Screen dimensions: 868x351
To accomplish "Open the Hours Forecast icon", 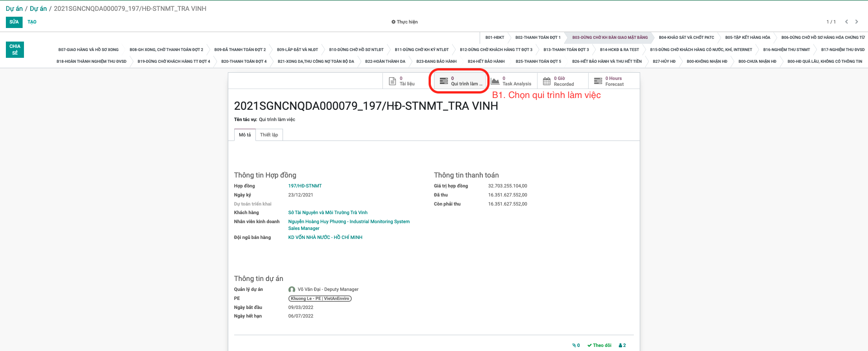I will [598, 81].
